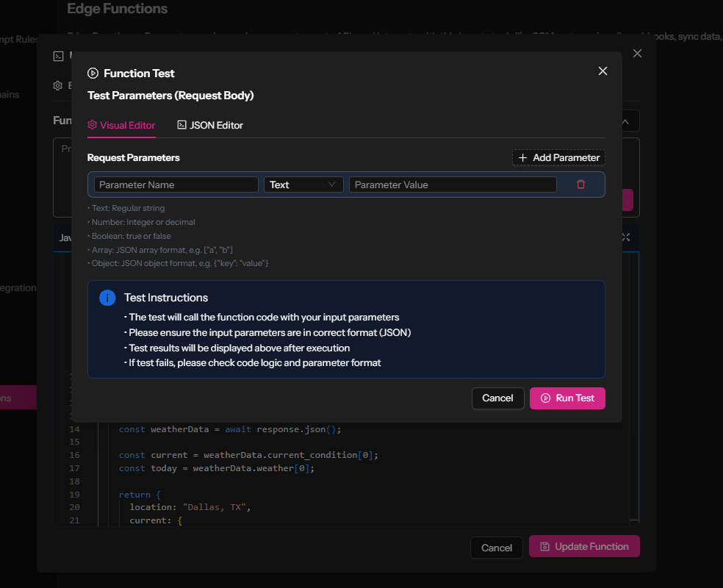Click the fullscreen icon on the code editor
This screenshot has height=588, width=723.
pyautogui.click(x=626, y=237)
